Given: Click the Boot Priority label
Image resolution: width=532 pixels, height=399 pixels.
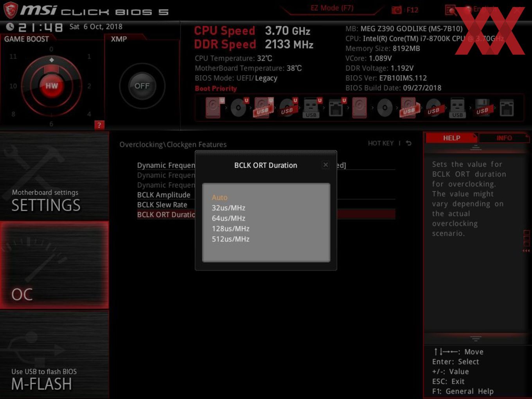Looking at the screenshot, I should pos(216,88).
